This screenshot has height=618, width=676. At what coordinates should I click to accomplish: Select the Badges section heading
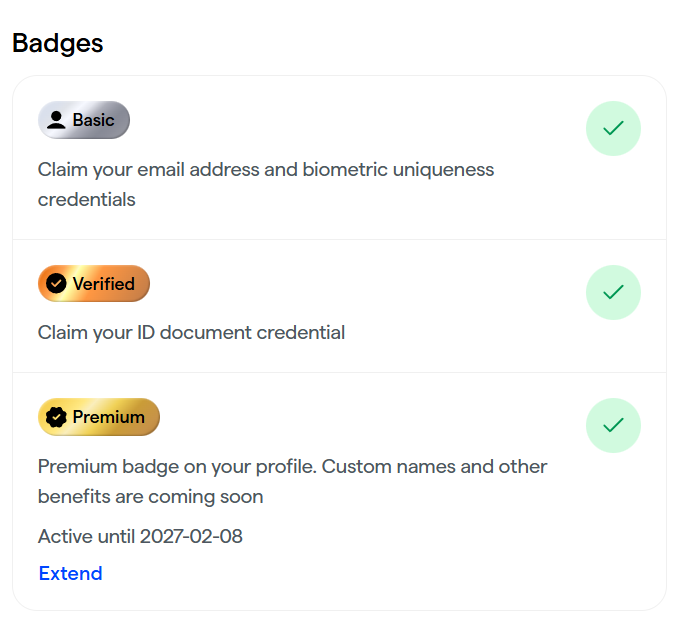58,43
